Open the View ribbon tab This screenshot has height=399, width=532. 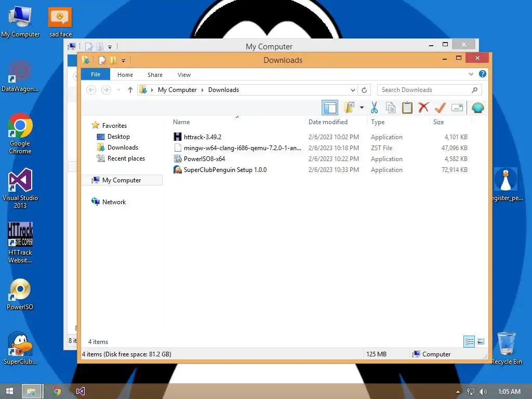[184, 75]
